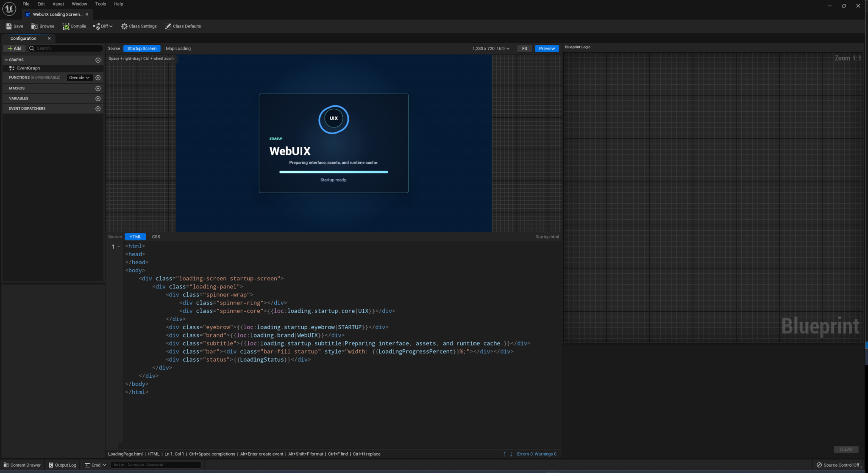The width and height of the screenshot is (868, 473).
Task: Click the Startup.html file label
Action: point(547,237)
